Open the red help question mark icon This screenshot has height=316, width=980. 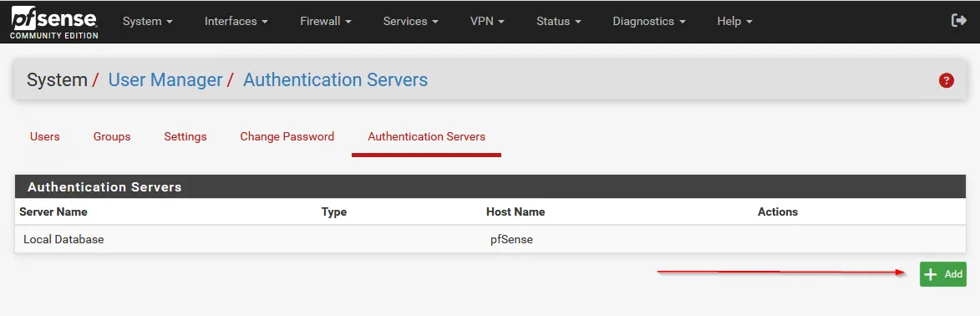pos(947,80)
